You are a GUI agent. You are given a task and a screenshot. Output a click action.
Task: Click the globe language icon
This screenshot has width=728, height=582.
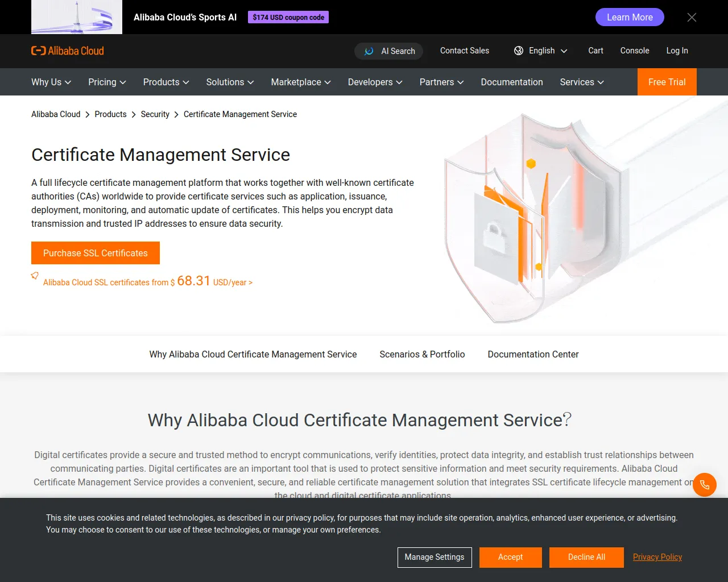click(x=519, y=51)
